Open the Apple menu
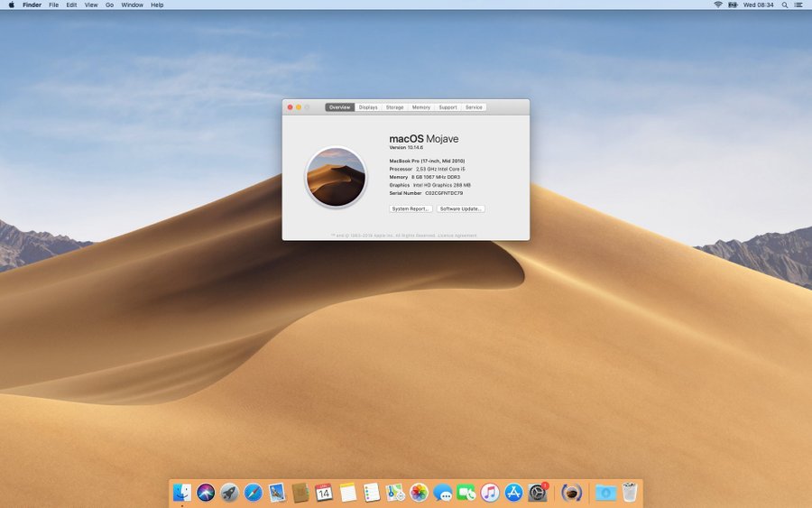Image resolution: width=812 pixels, height=508 pixels. pyautogui.click(x=10, y=5)
